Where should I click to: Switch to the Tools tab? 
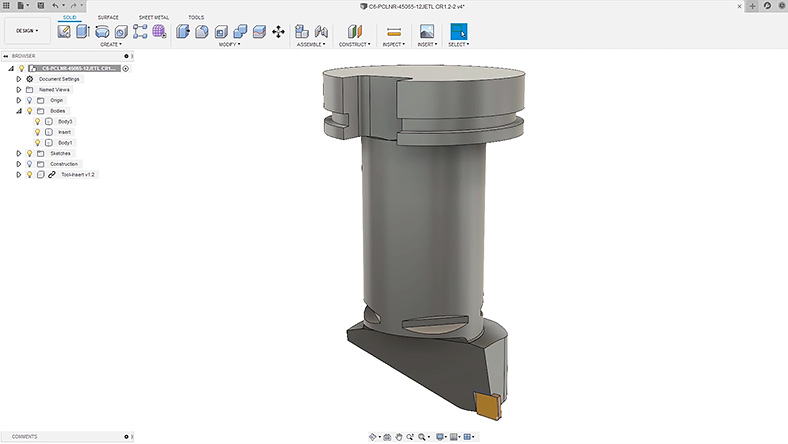[x=196, y=17]
